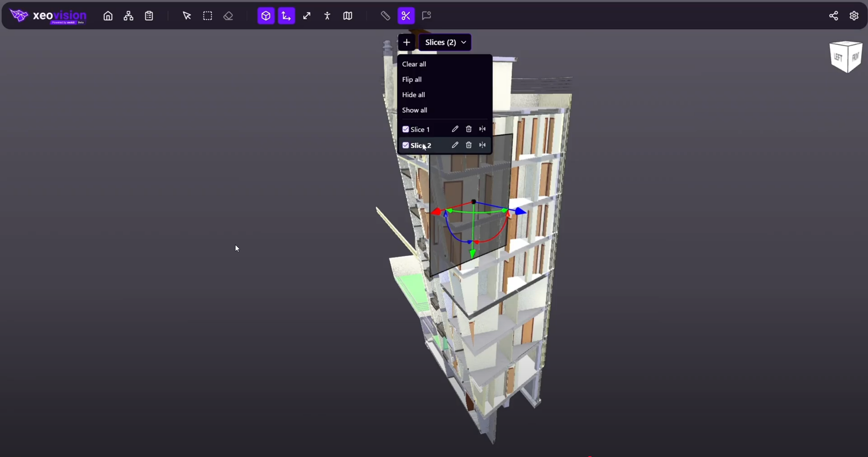The image size is (868, 457).
Task: Click the navigation cube LEFT face
Action: (838, 57)
